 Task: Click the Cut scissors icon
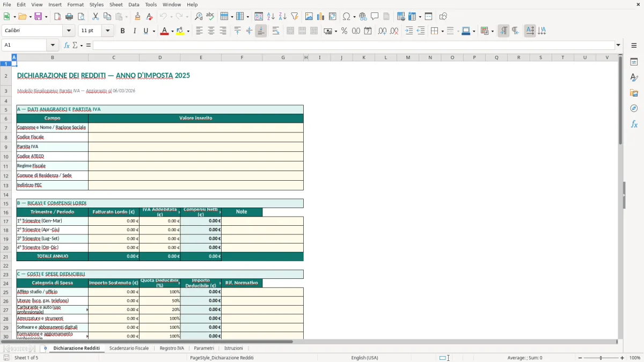coord(96,17)
